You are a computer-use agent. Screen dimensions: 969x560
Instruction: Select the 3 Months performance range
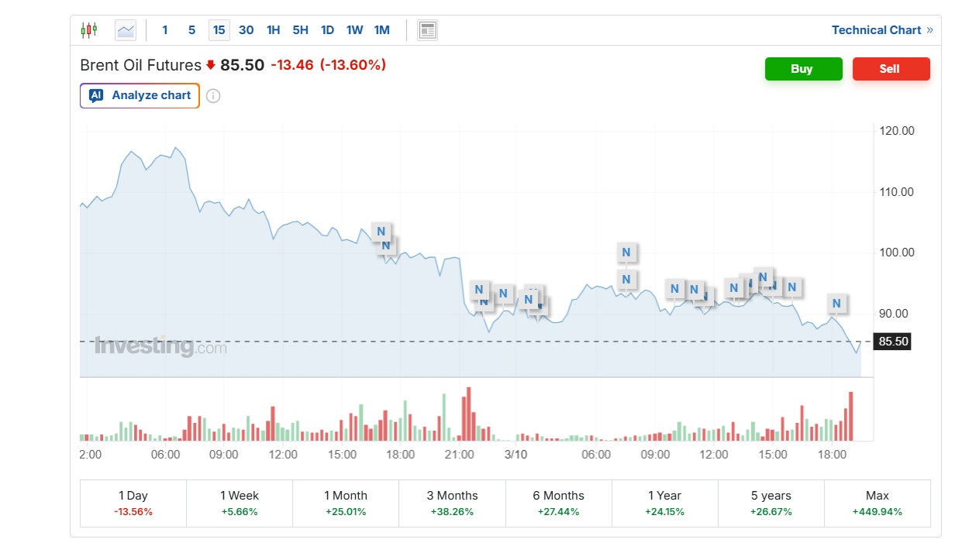coord(452,503)
